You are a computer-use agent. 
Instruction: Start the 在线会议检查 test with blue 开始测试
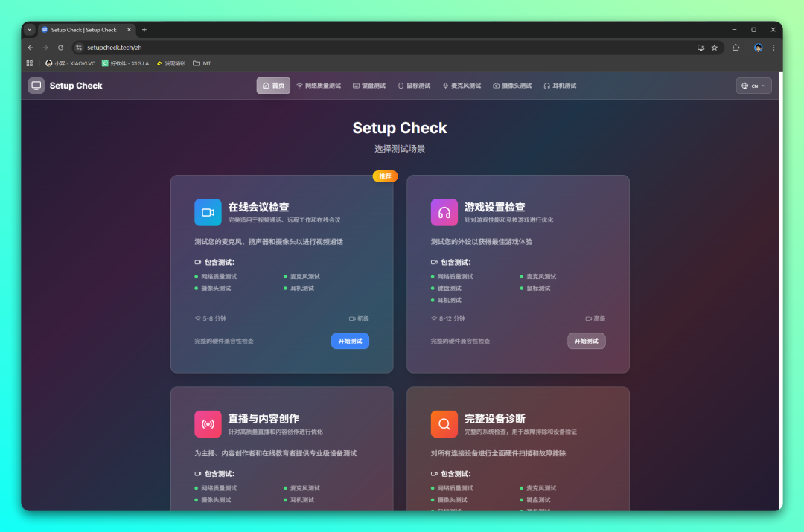tap(350, 341)
